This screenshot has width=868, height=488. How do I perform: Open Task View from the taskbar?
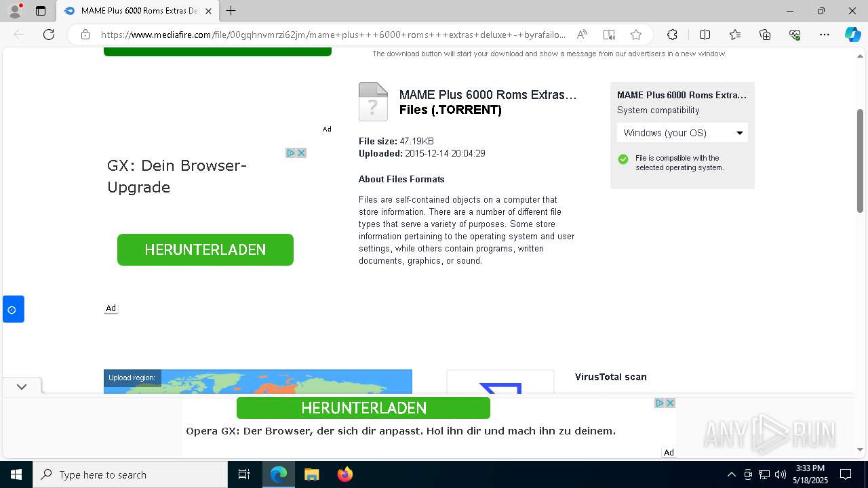pos(244,474)
